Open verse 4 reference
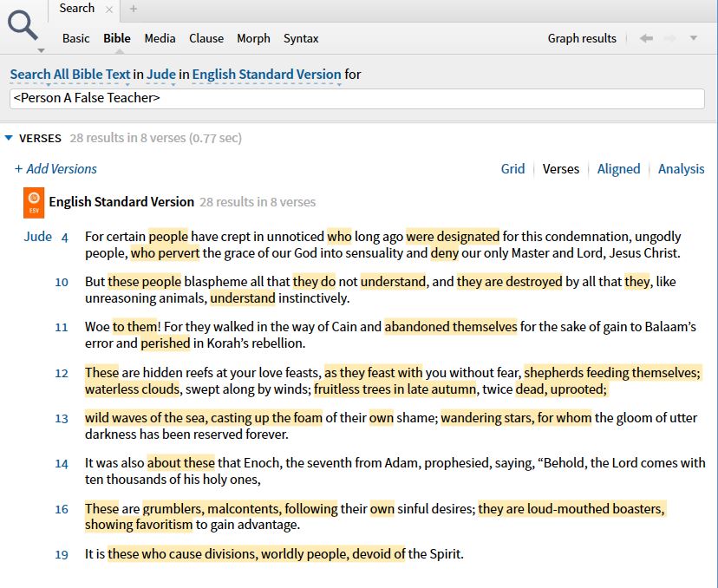Image resolution: width=718 pixels, height=588 pixels. pos(64,238)
